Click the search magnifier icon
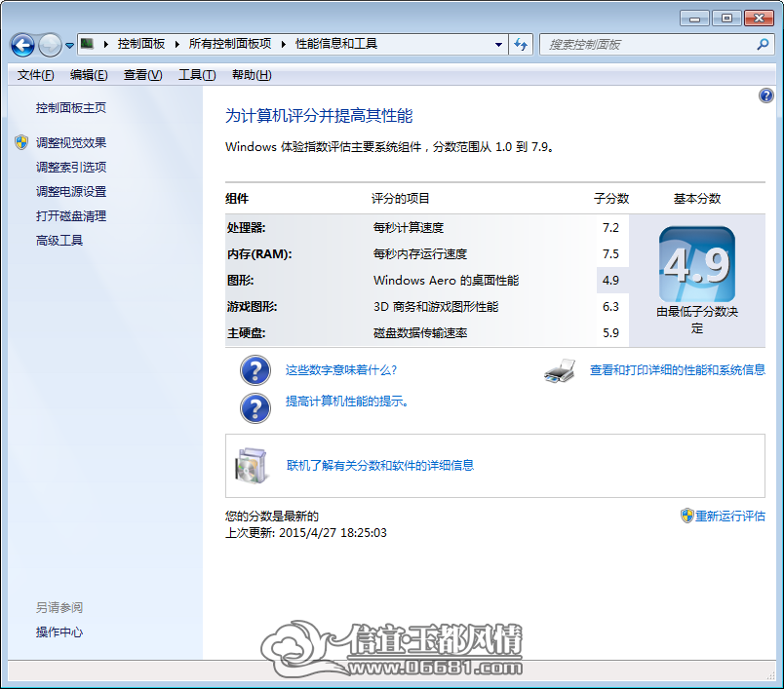 [763, 45]
